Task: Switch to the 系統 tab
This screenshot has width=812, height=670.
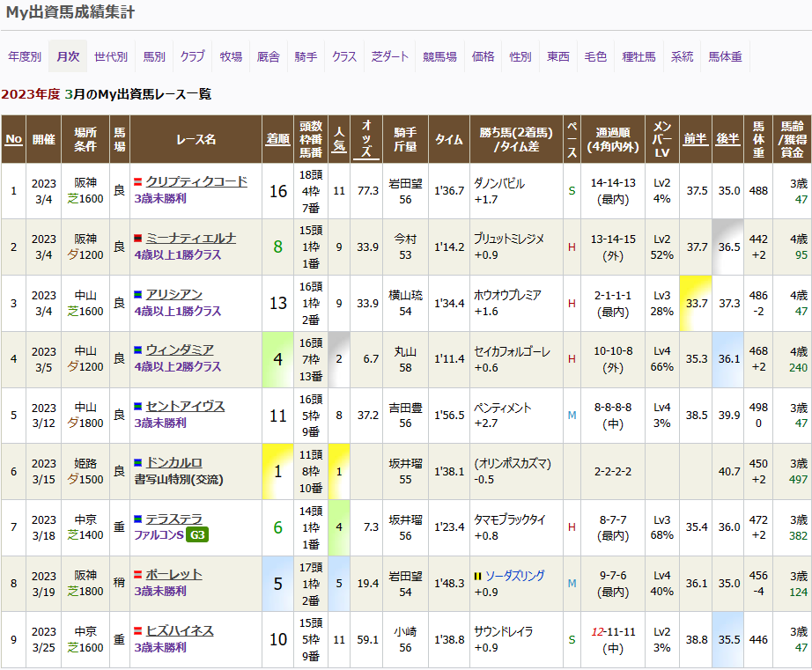Action: tap(682, 56)
